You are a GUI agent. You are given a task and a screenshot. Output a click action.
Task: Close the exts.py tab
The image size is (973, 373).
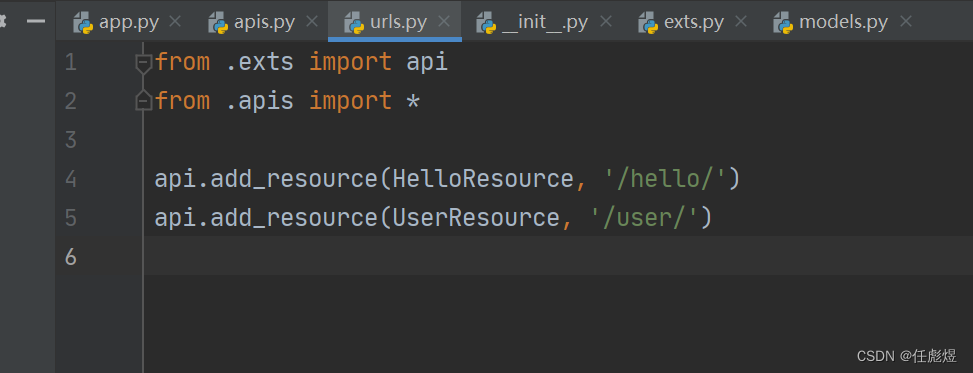tap(741, 22)
